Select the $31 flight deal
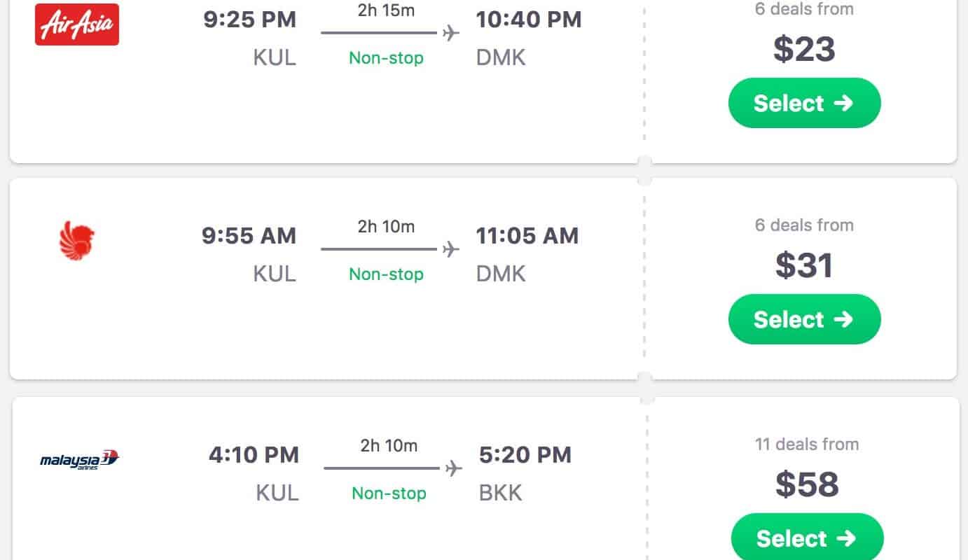 pos(804,319)
